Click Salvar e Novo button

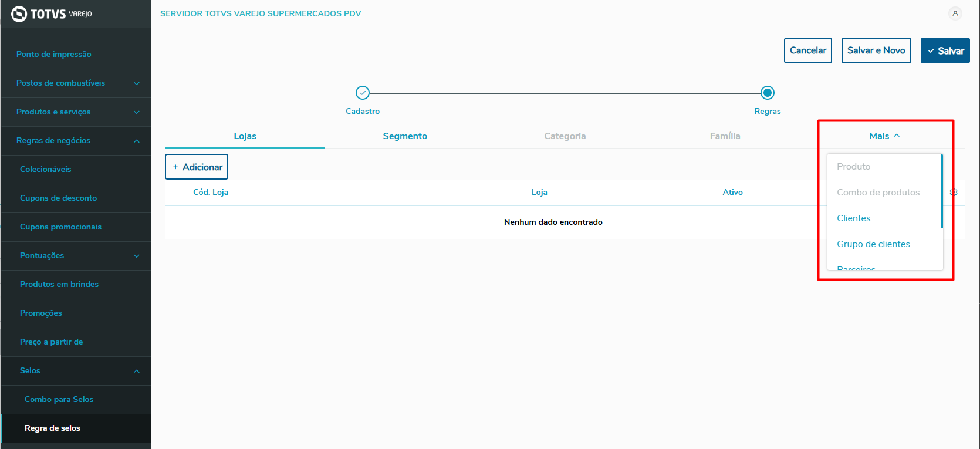[876, 50]
